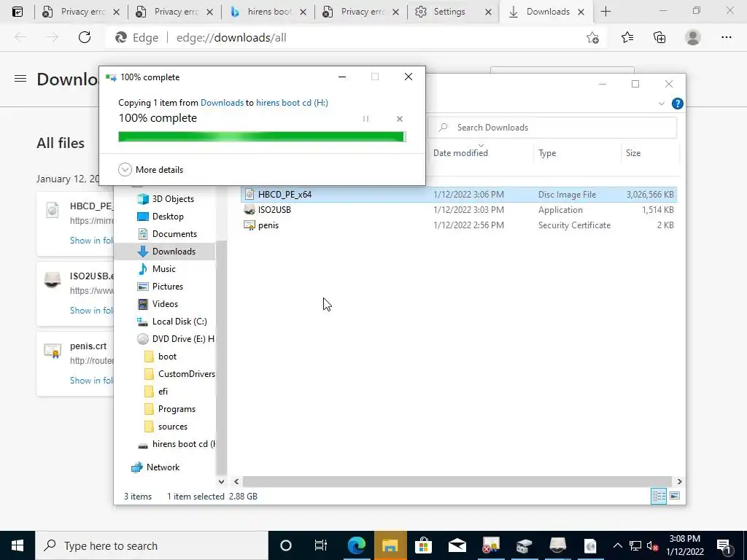Open the Collections icon in Edge toolbar
The image size is (747, 560).
(659, 38)
